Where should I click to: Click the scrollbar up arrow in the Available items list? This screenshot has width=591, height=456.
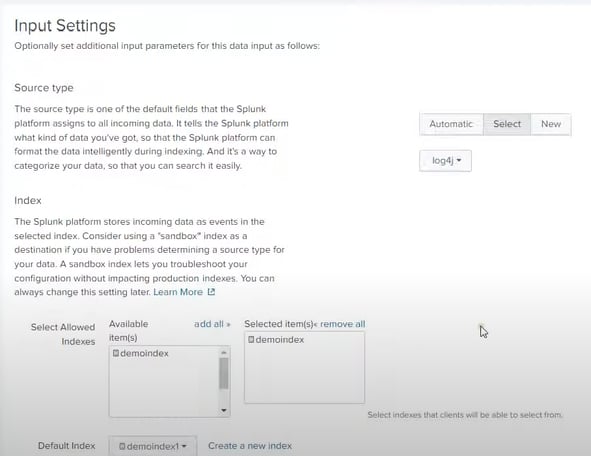pos(224,352)
